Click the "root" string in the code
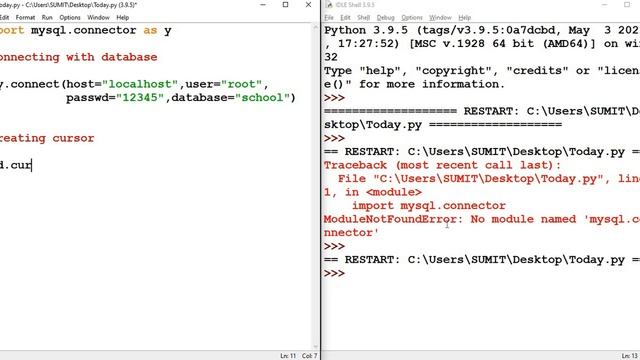 [x=241, y=84]
